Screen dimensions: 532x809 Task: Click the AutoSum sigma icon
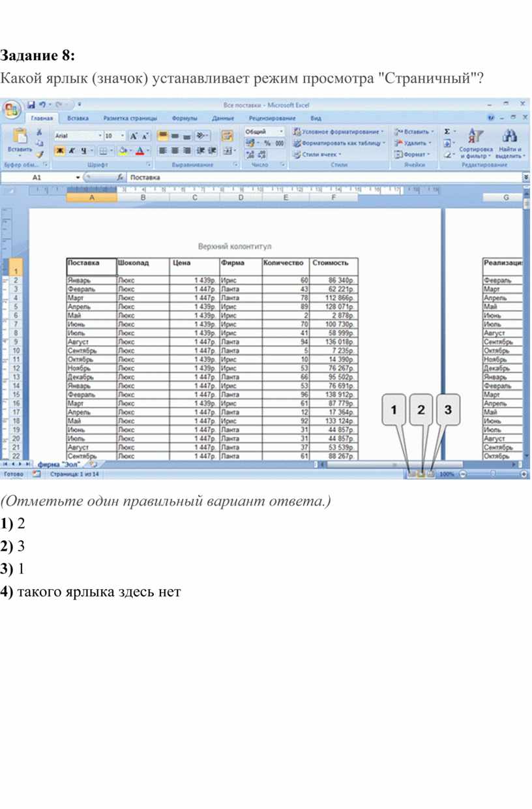coord(449,132)
